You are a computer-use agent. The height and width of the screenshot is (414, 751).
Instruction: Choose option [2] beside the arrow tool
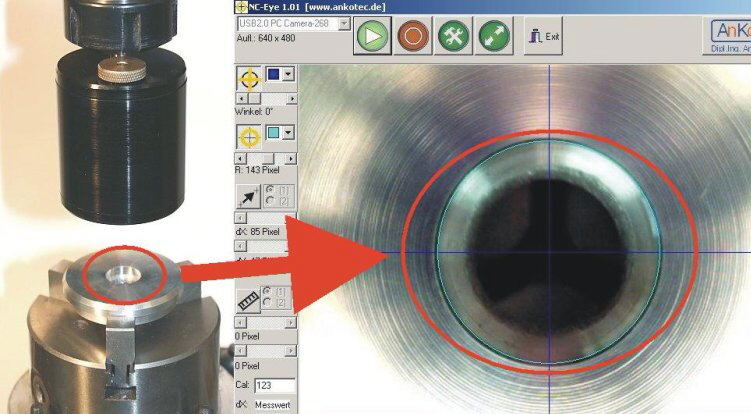point(270,200)
